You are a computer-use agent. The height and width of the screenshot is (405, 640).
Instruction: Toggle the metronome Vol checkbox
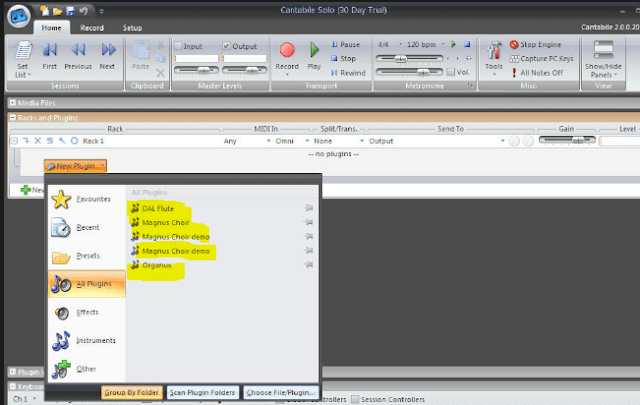(x=451, y=72)
